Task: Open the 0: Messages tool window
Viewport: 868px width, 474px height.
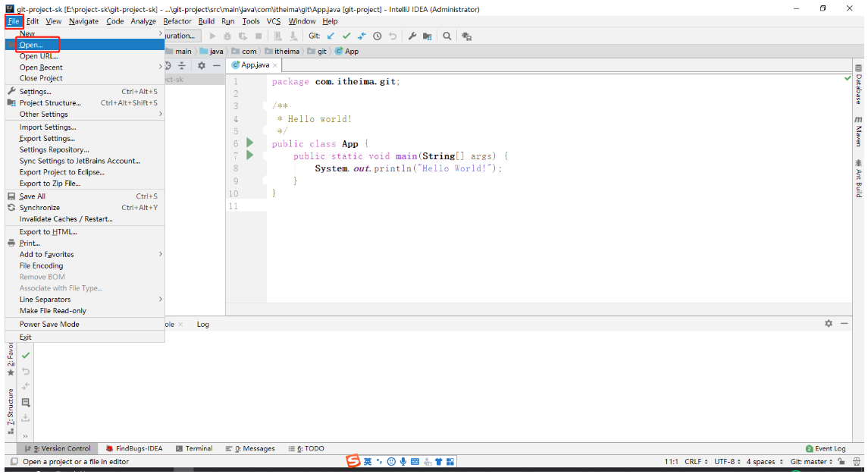Action: tap(249, 448)
